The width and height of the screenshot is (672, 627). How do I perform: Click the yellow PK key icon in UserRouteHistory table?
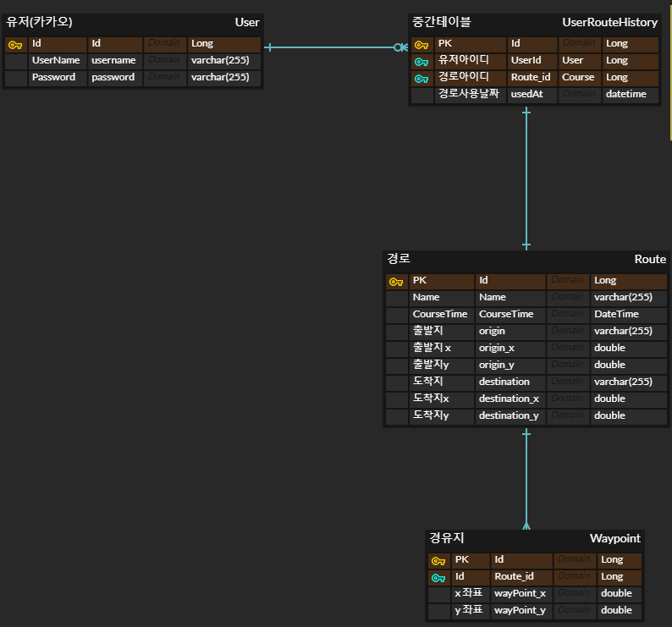point(421,45)
